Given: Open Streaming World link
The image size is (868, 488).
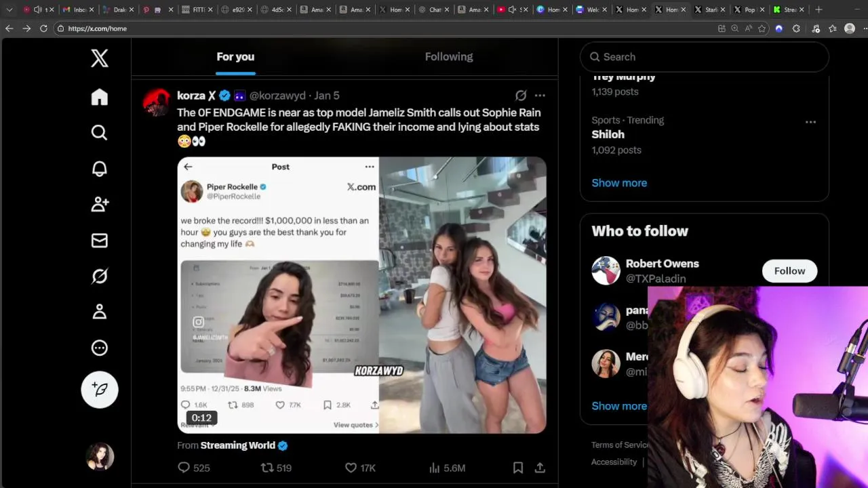Looking at the screenshot, I should point(238,445).
